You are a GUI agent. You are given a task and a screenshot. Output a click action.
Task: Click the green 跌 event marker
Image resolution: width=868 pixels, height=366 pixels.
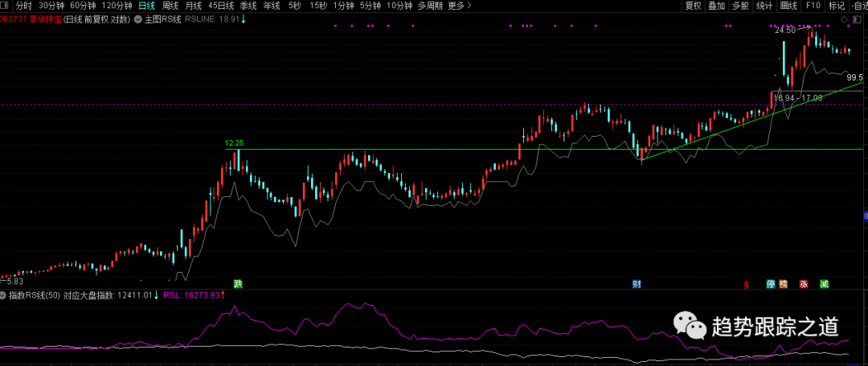tap(238, 284)
